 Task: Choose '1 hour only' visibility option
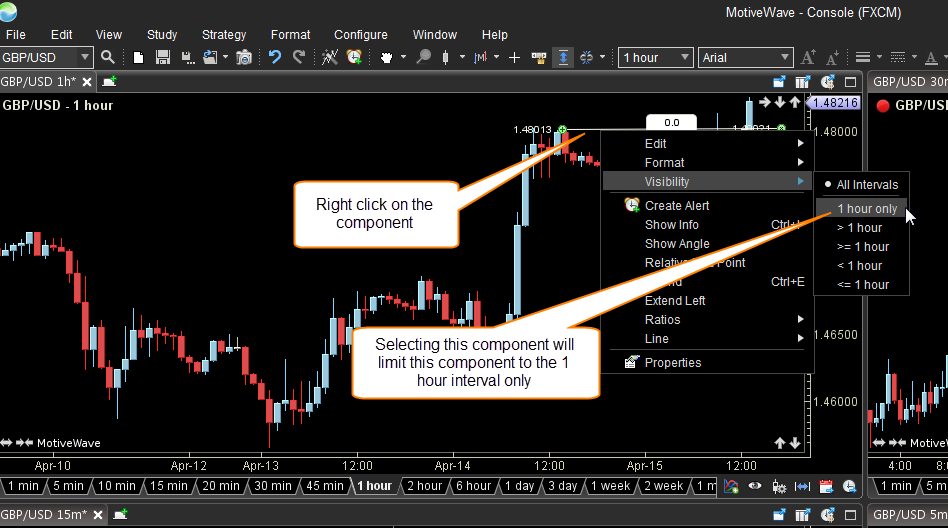point(862,209)
